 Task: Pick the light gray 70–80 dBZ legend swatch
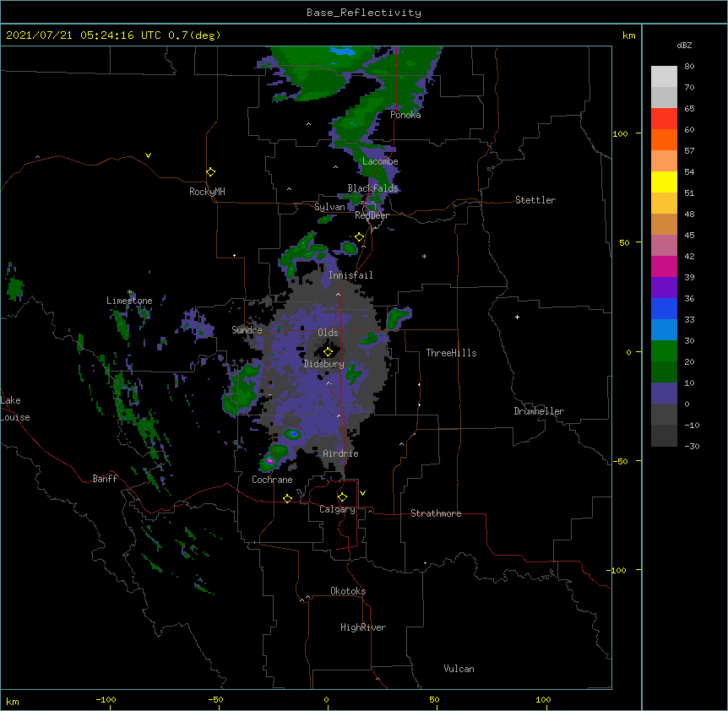coord(664,77)
